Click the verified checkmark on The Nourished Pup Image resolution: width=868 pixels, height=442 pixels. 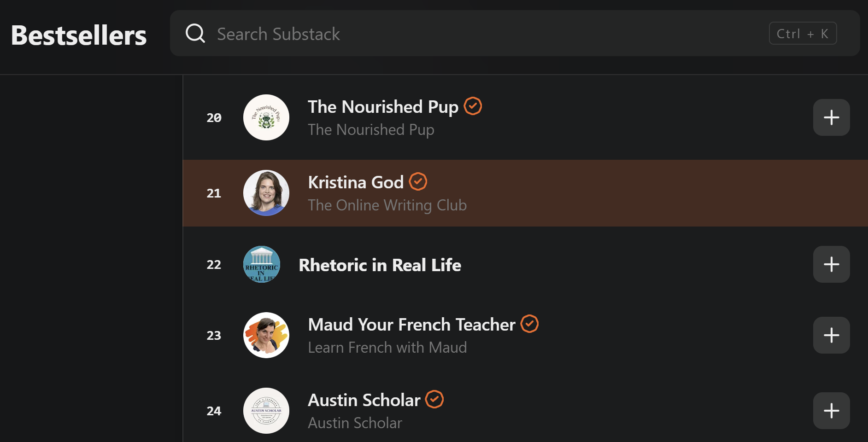point(473,106)
